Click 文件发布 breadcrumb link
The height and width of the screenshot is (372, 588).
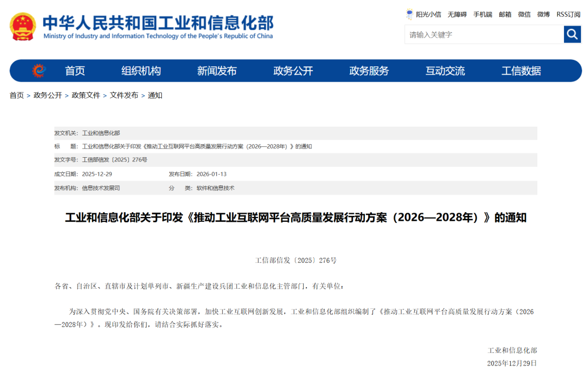124,95
